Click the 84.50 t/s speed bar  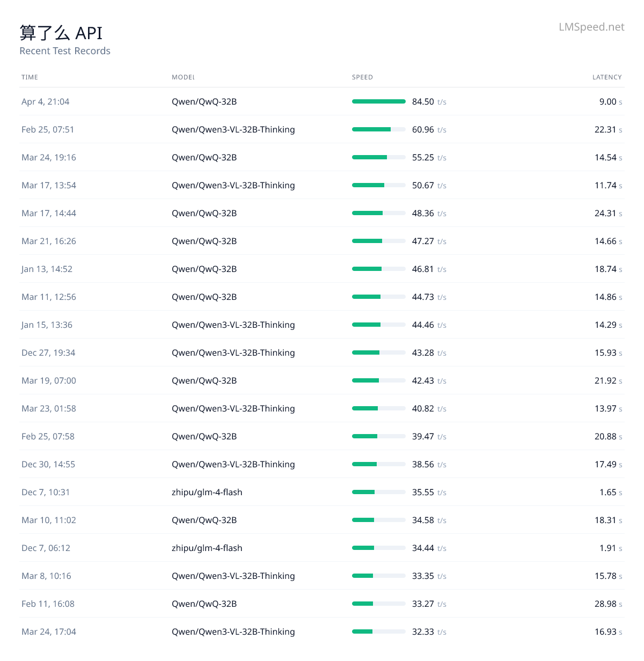tap(379, 101)
